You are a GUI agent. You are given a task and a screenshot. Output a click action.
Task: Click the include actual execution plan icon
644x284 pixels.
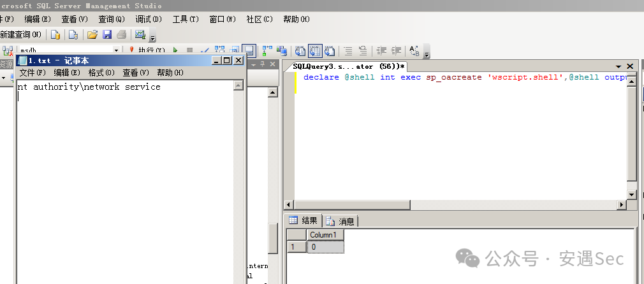[267, 50]
